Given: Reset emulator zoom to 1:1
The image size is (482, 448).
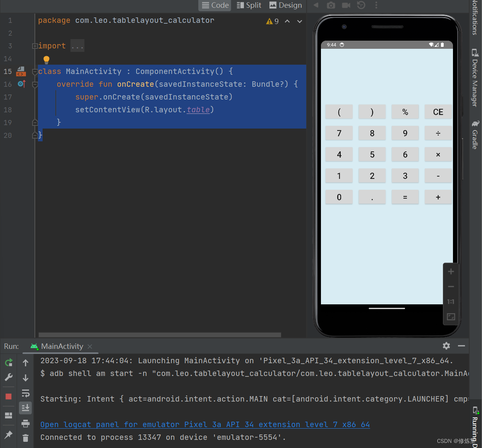Looking at the screenshot, I should click(x=451, y=302).
